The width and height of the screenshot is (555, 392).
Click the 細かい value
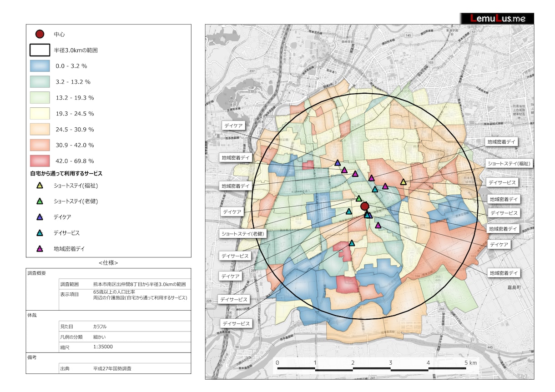coord(99,337)
